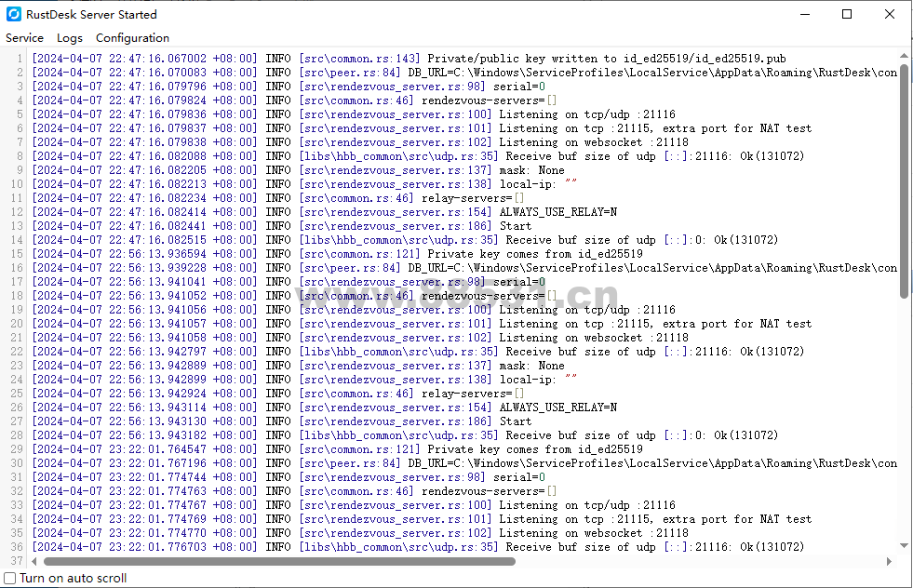Click log line 33 Listening on tcp/udp
This screenshot has height=588, width=913.
354,505
